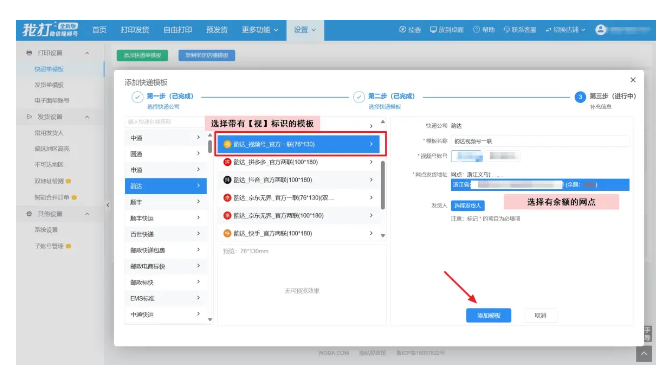Go to the 首页 tab
This screenshot has width=667, height=372.
pos(100,30)
